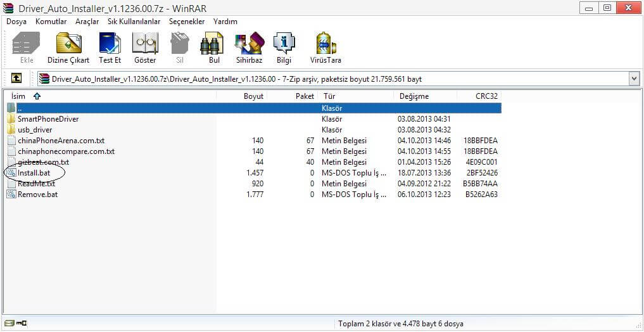Screen dimensions: 644x332
Task: Click the status bar drive icon
Action: (x=9, y=324)
